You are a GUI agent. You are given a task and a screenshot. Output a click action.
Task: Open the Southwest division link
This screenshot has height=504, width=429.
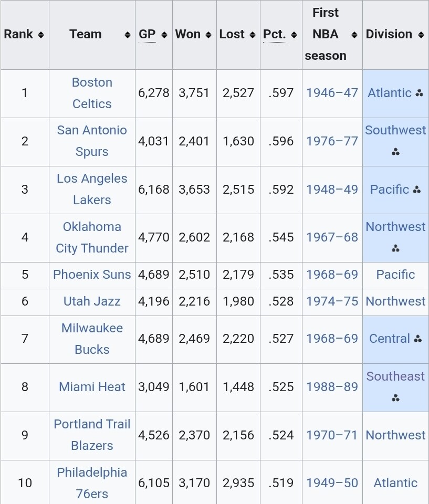tap(395, 130)
